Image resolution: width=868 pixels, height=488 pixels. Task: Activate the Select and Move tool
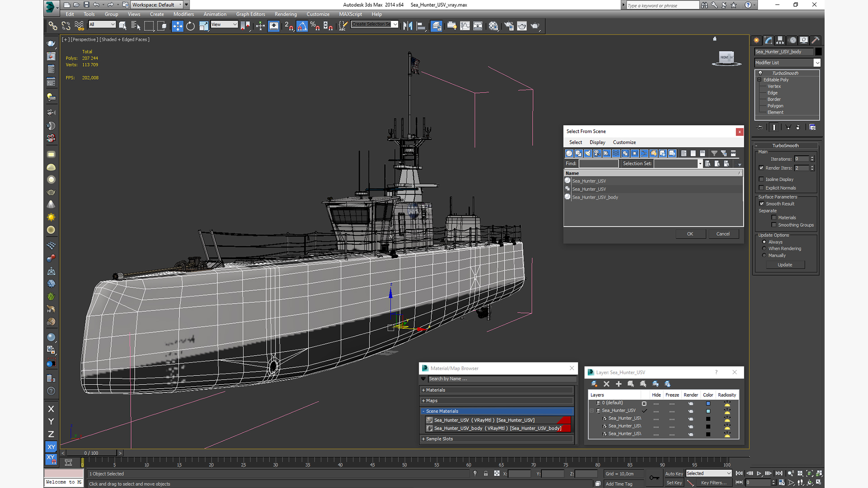click(178, 26)
